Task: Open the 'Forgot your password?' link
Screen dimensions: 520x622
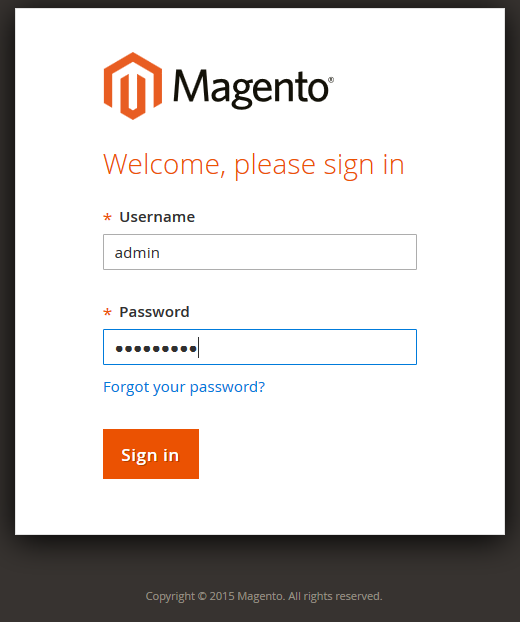Action: [184, 387]
